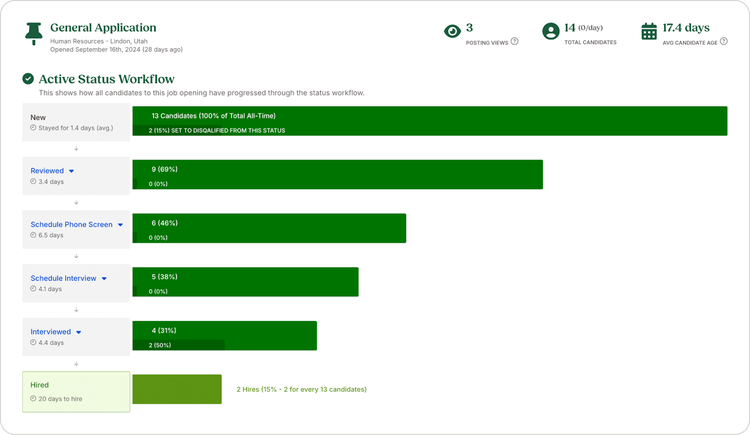Click the 9 (69%) Reviewed bar
The height and width of the screenshot is (435, 750).
338,175
